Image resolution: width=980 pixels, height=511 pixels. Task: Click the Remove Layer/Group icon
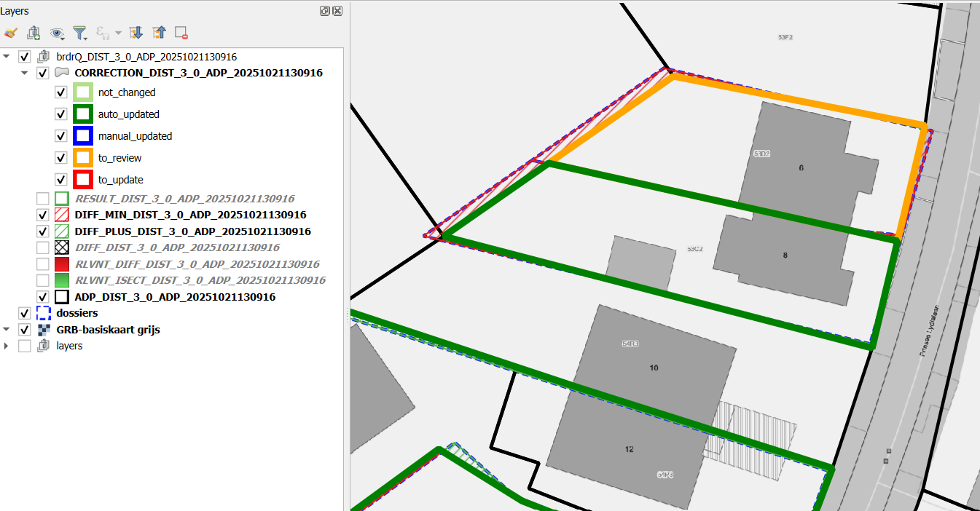[x=181, y=33]
